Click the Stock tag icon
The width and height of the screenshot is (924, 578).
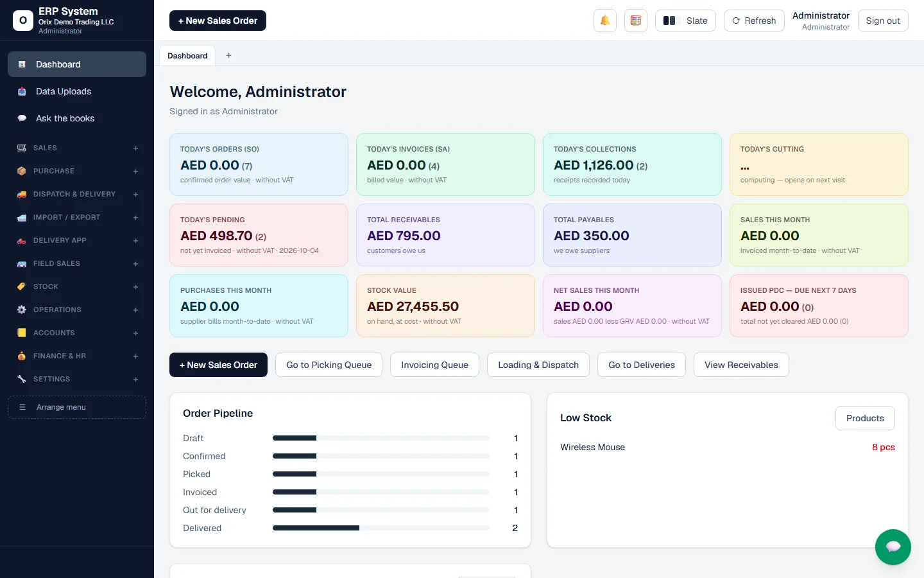[x=22, y=286]
